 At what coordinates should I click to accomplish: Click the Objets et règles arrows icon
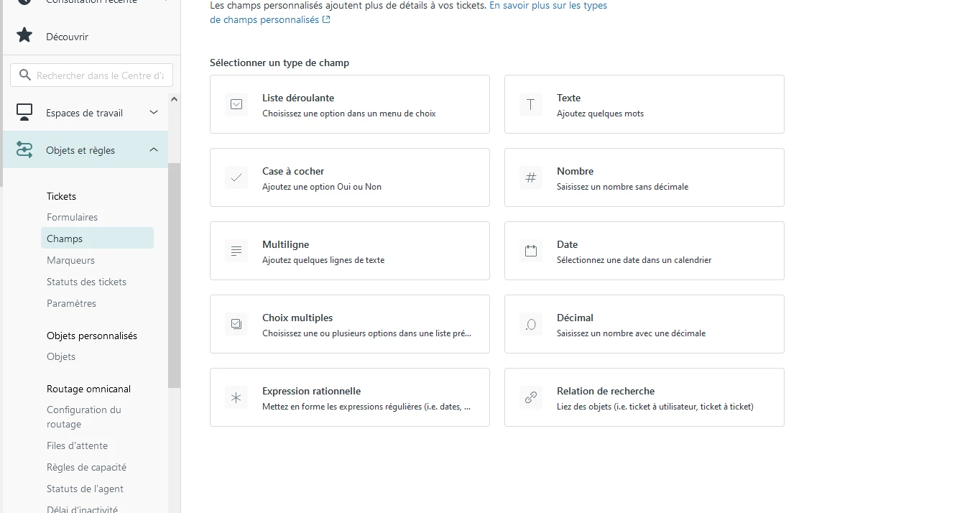point(24,149)
